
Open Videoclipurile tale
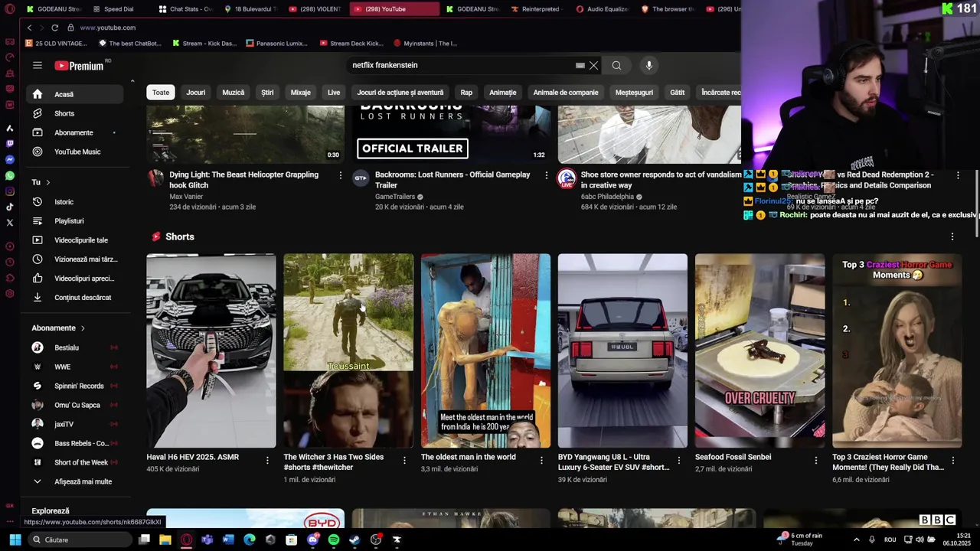(x=74, y=240)
